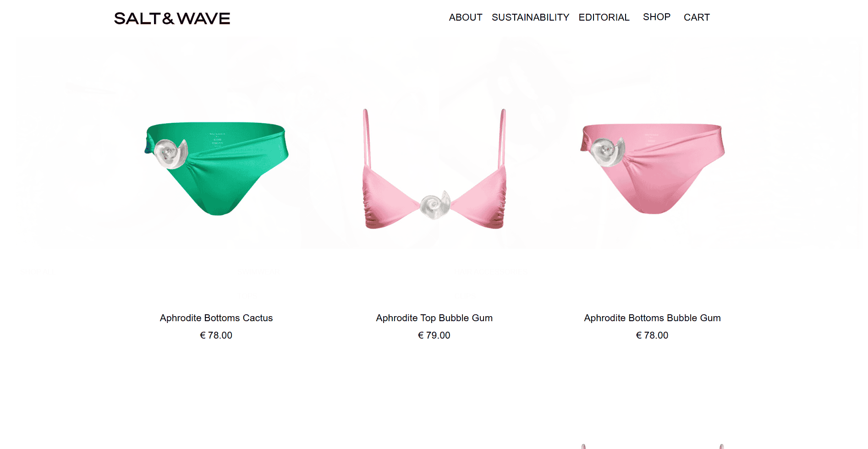This screenshot has width=868, height=449.
Task: Open the green Aphrodite Bottoms Cactus image
Action: 217,168
